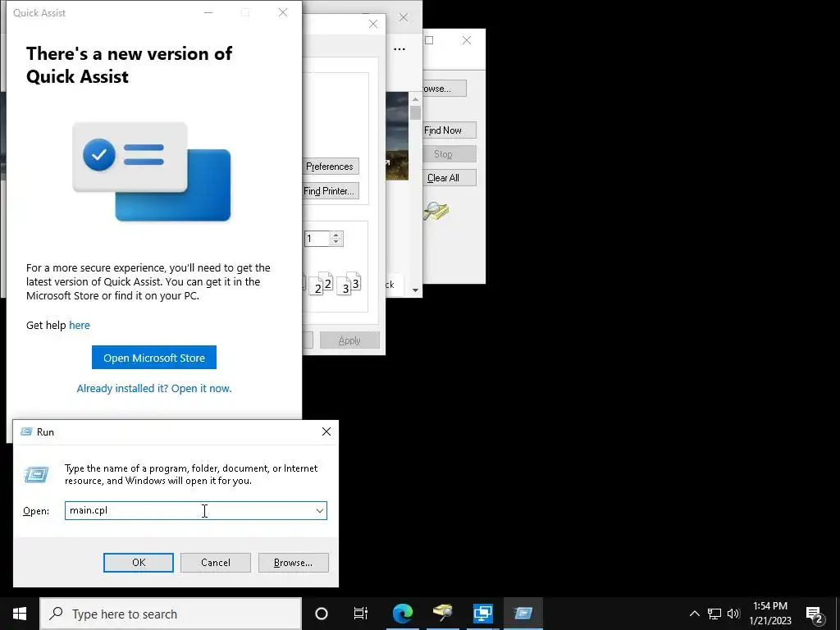Close the Run dialog
The image size is (840, 630).
pyautogui.click(x=326, y=431)
